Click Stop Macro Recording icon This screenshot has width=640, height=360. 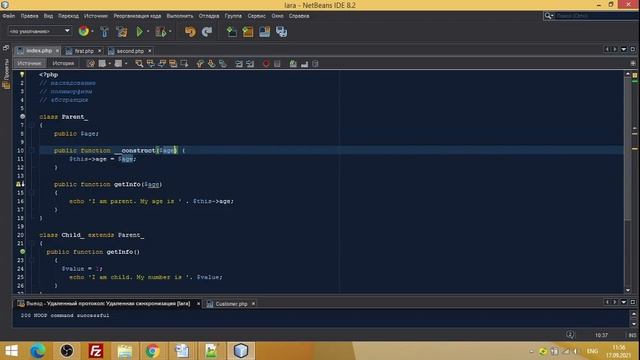[278, 63]
